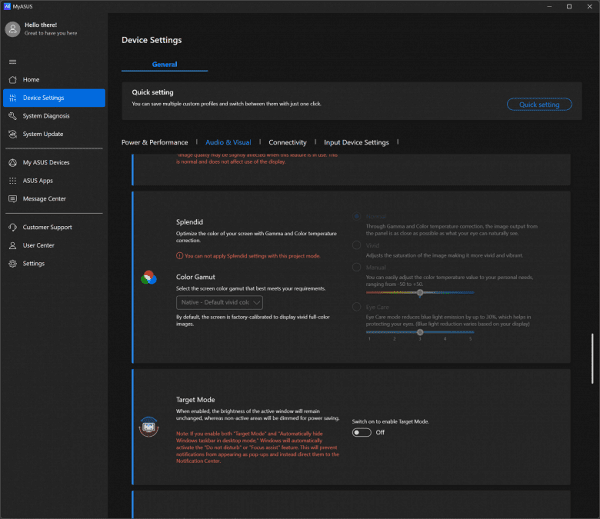Collapse the sidebar with hamburger menu

tap(12, 62)
